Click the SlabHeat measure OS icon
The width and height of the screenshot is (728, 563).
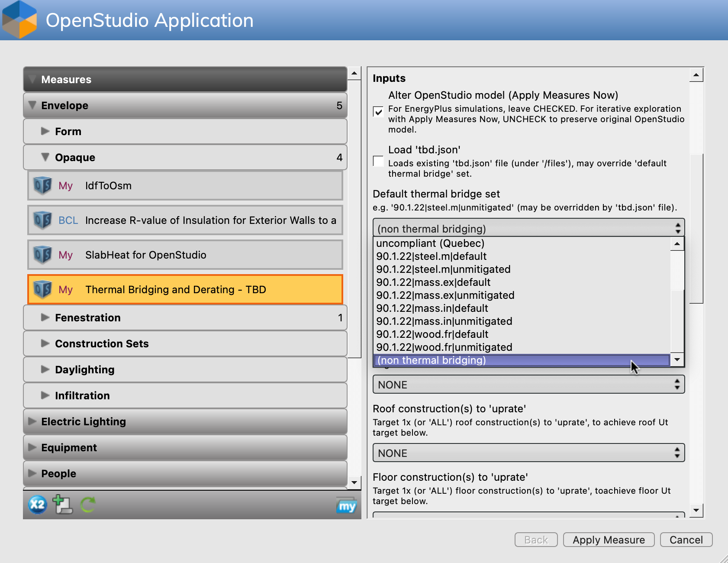point(43,255)
